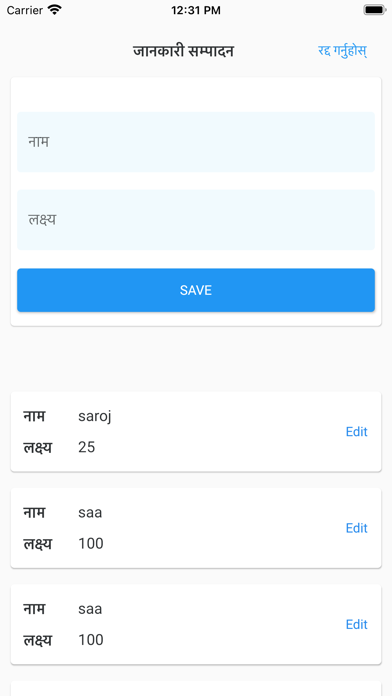Viewport: 392px width, 696px height.
Task: Select the goal value 25
Action: (87, 447)
